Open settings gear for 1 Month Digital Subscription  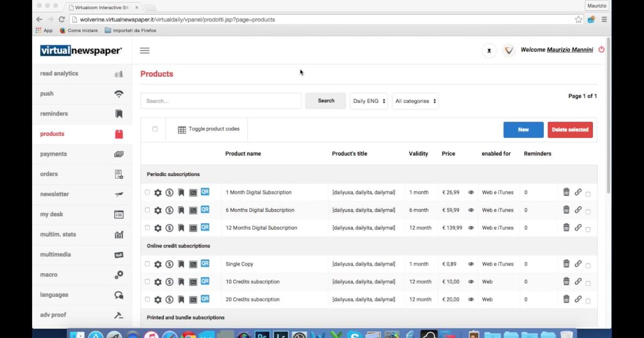pyautogui.click(x=158, y=193)
